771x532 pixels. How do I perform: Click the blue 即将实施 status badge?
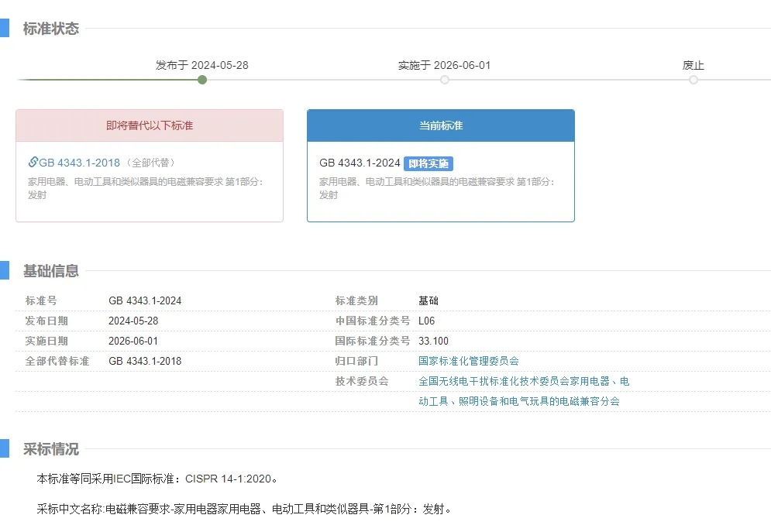coord(429,163)
